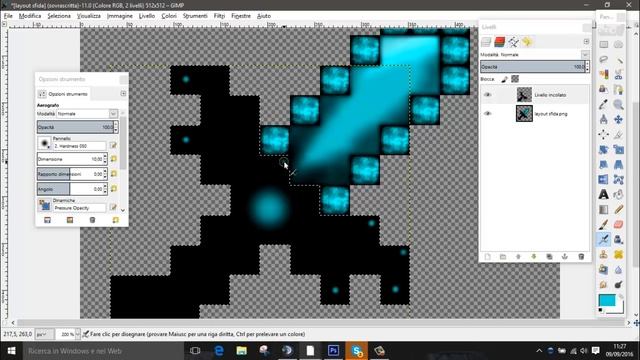Open the Seleziona menu
The width and height of the screenshot is (640, 360).
point(59,16)
